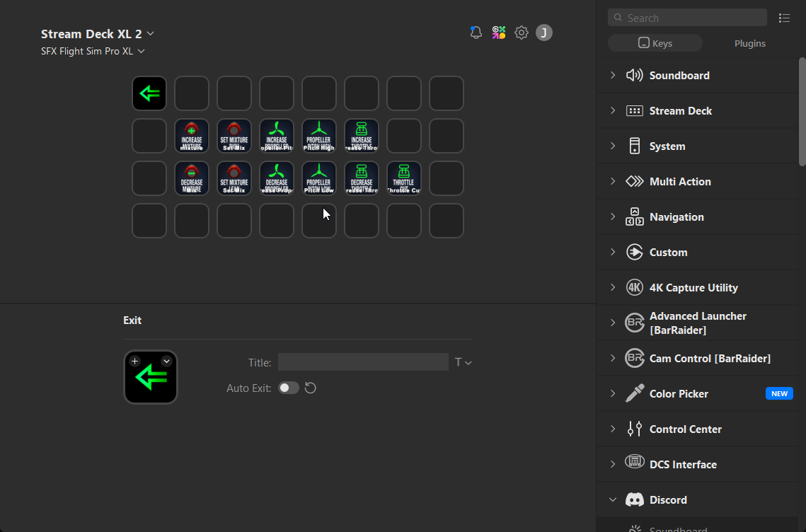Click the Increase Throttle key
Viewport: 806px width, 532px height.
coord(362,136)
